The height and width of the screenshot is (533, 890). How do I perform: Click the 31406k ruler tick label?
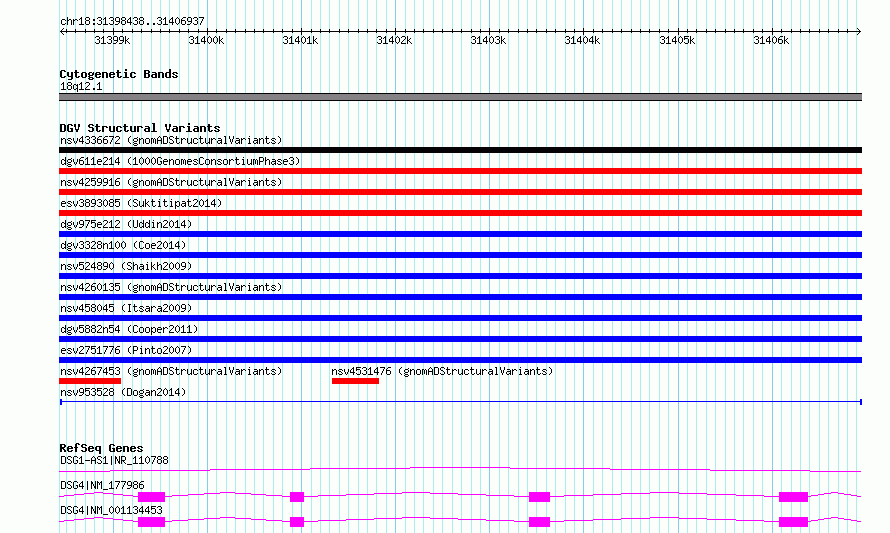point(771,40)
